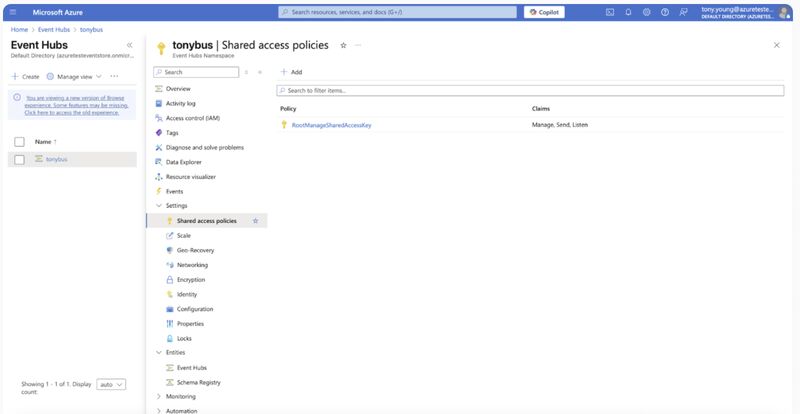Go to Event Hubs breadcrumb
This screenshot has width=800, height=414.
click(54, 30)
